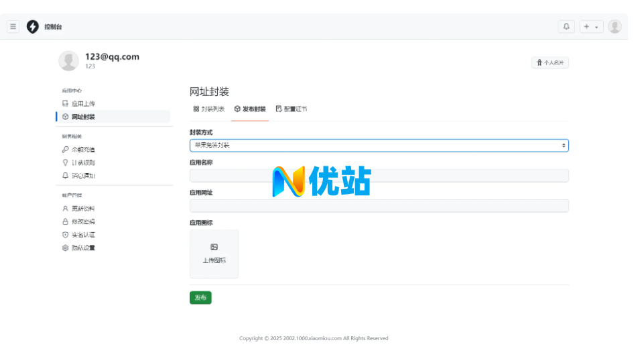
Task: Open the 封装方式 select dropdown
Action: [379, 146]
